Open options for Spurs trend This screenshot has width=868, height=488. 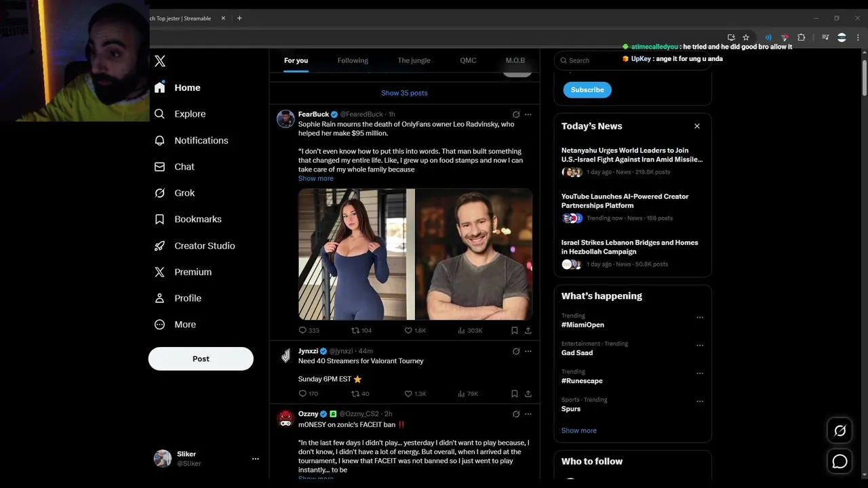pos(700,401)
